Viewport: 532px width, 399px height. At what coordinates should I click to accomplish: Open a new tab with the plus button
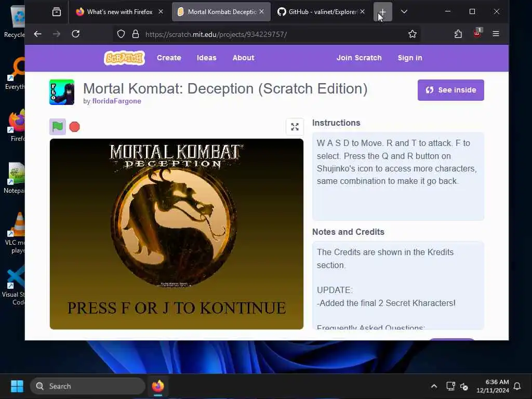[383, 12]
